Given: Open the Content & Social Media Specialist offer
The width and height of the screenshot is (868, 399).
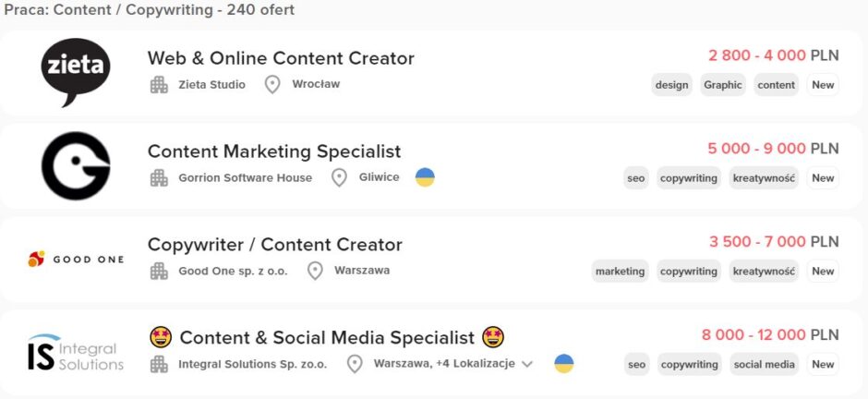Looking at the screenshot, I should [x=327, y=337].
